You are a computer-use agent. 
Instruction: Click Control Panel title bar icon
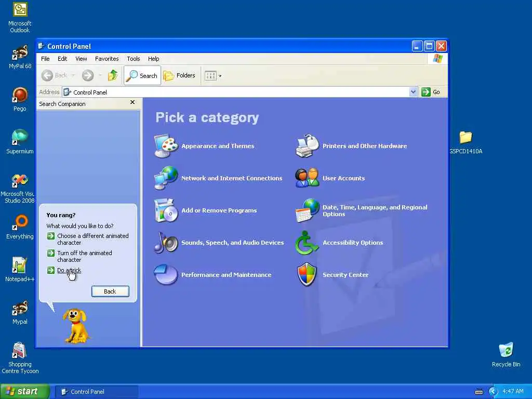click(x=41, y=46)
